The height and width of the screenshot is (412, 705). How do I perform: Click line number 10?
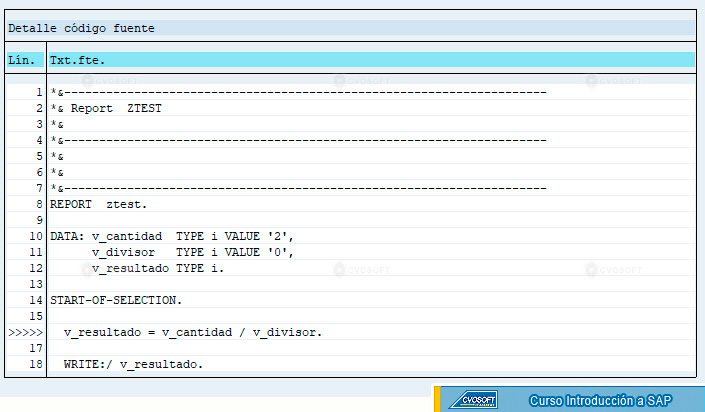[x=36, y=236]
